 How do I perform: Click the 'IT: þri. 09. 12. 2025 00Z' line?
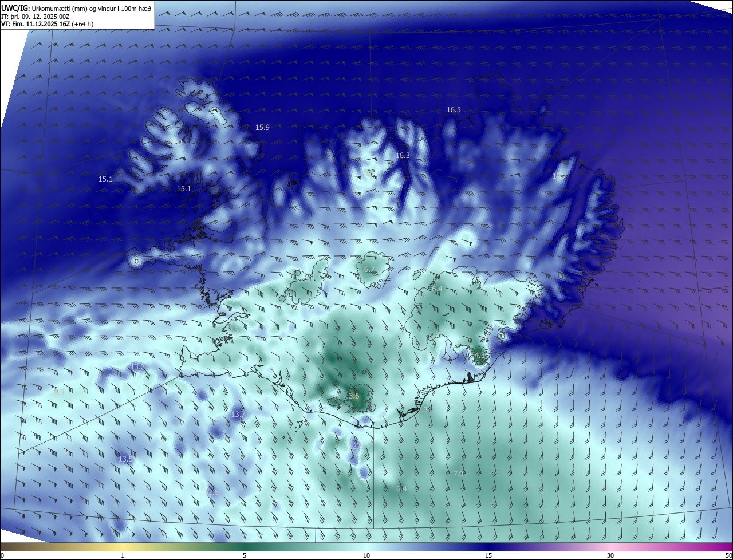(x=36, y=16)
